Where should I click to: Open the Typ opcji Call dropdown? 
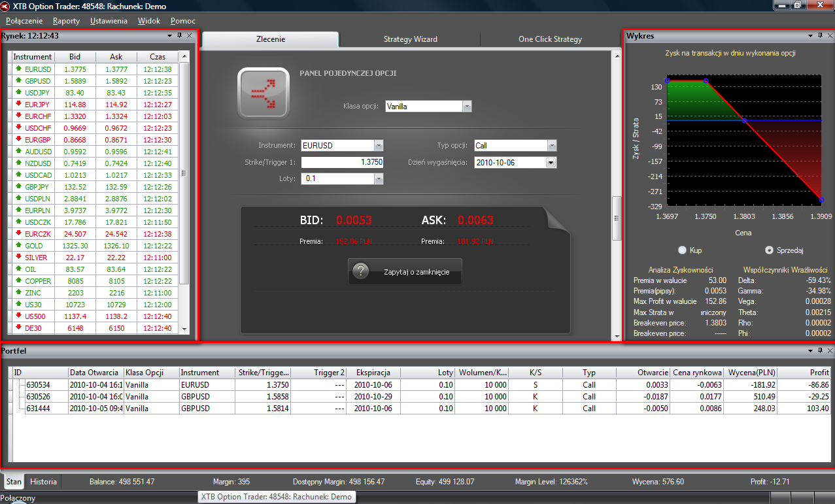pyautogui.click(x=552, y=145)
